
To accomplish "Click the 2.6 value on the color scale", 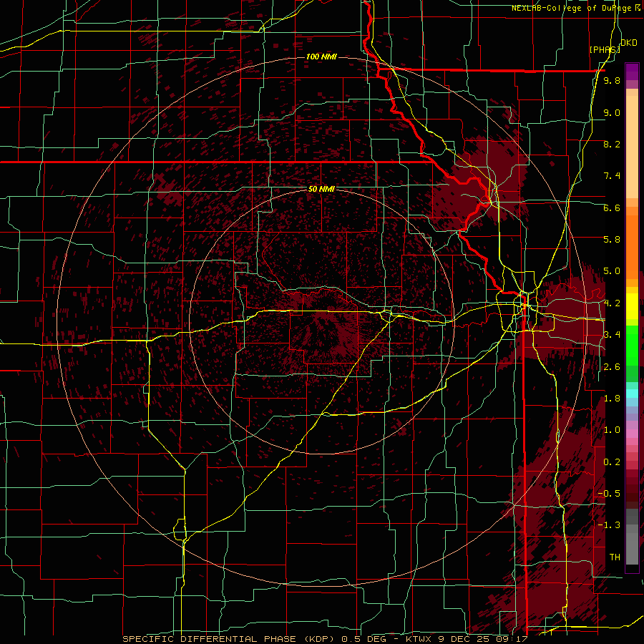I will pos(612,367).
